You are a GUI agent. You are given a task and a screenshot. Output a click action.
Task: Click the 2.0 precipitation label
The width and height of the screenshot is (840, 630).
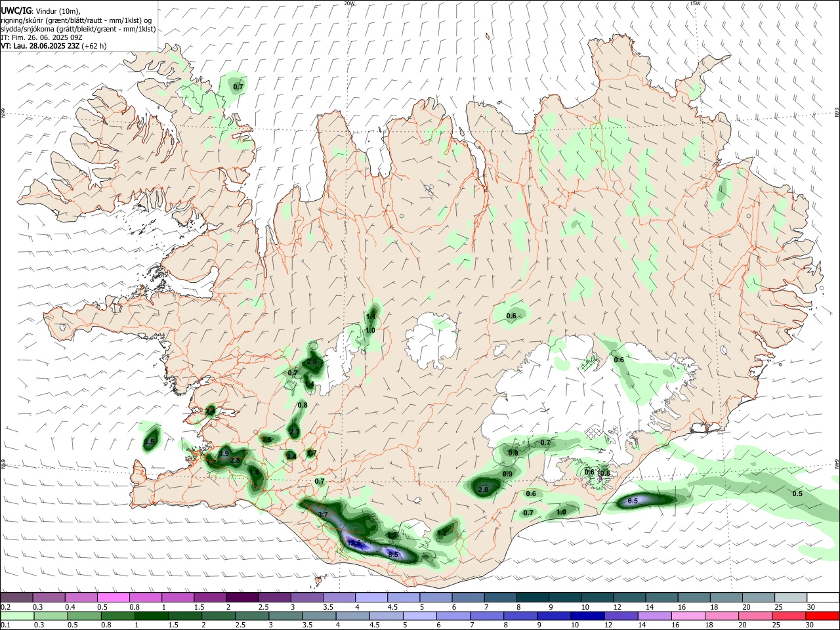tap(312, 362)
